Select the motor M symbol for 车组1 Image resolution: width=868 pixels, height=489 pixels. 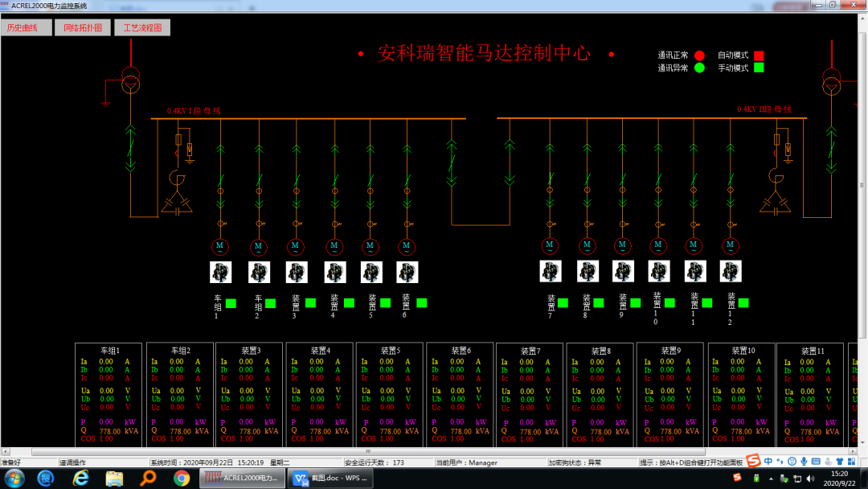point(219,246)
